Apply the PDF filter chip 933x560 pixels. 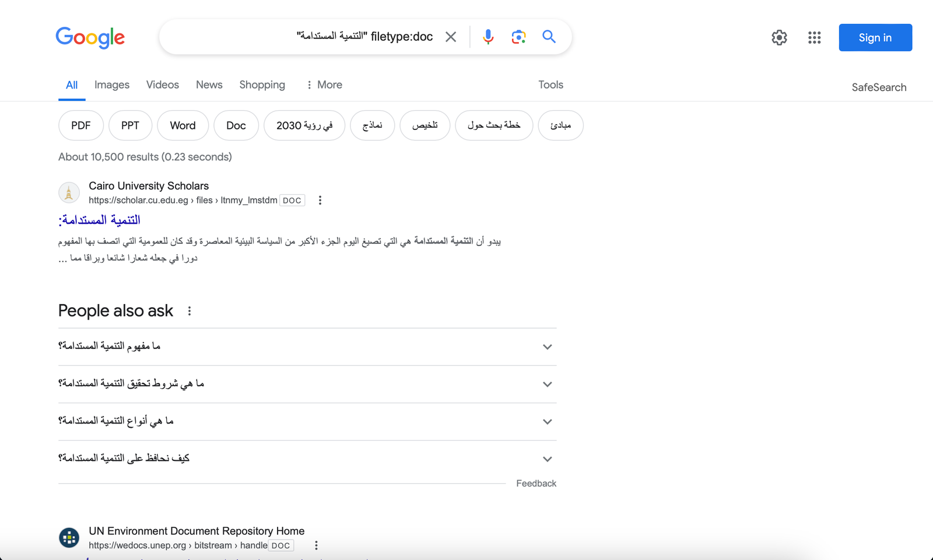point(81,125)
